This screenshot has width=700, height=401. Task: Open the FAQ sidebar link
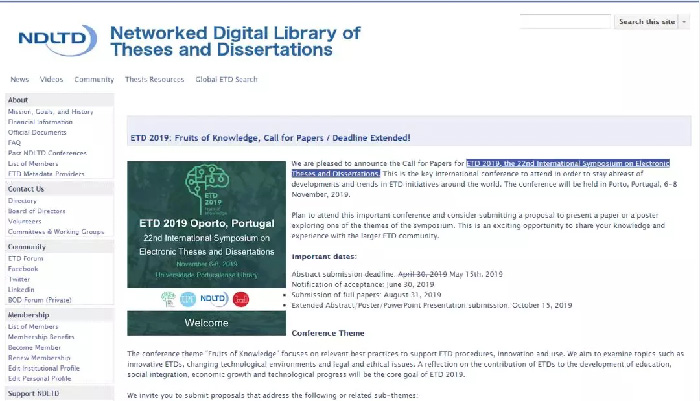pos(14,143)
